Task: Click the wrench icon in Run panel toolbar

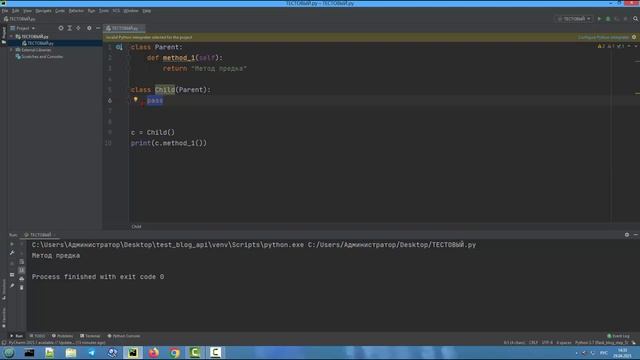Action: click(12, 253)
